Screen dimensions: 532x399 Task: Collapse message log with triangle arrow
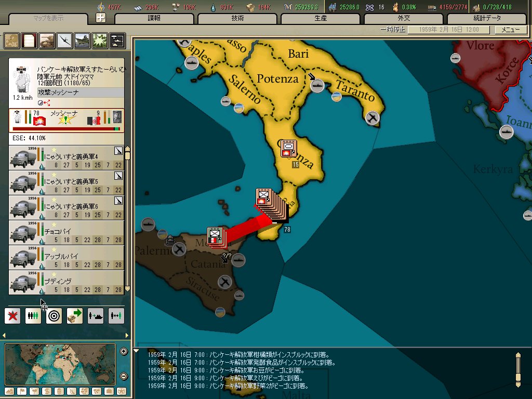(136, 351)
